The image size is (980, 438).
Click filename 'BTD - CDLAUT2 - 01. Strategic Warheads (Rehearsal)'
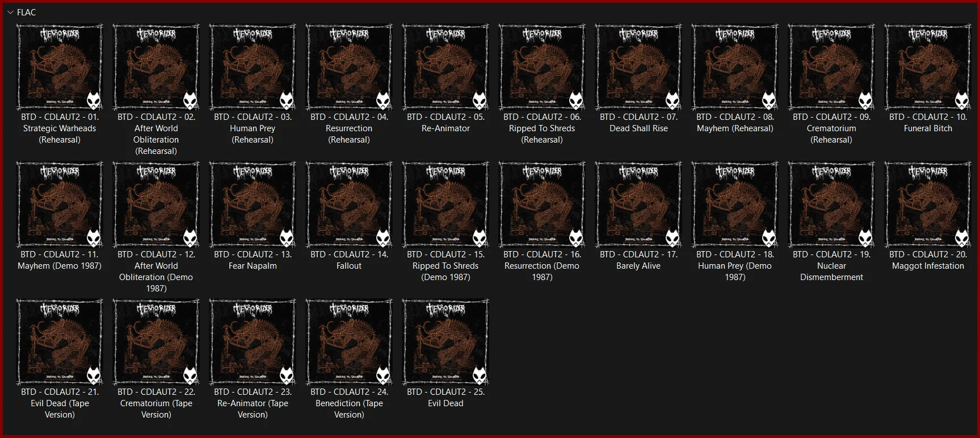tap(60, 128)
